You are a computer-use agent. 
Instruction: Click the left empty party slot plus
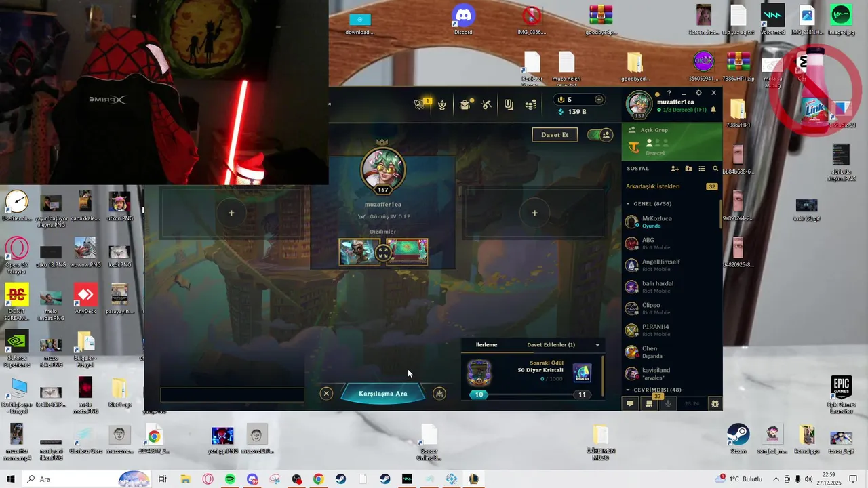click(231, 213)
